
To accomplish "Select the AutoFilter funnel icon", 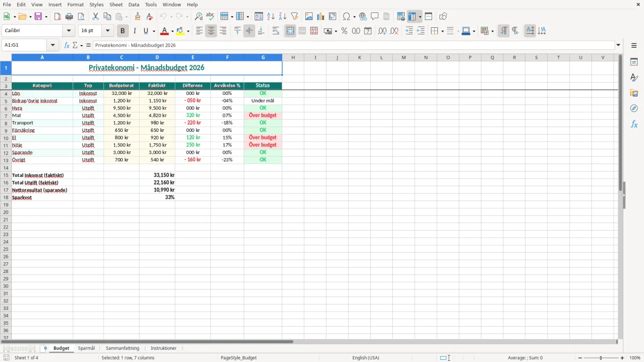I will click(x=294, y=17).
